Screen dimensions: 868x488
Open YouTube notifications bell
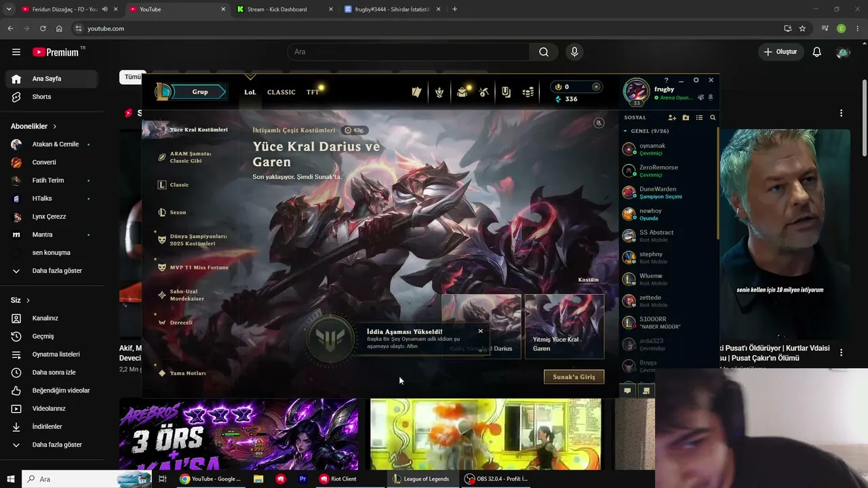tap(817, 52)
